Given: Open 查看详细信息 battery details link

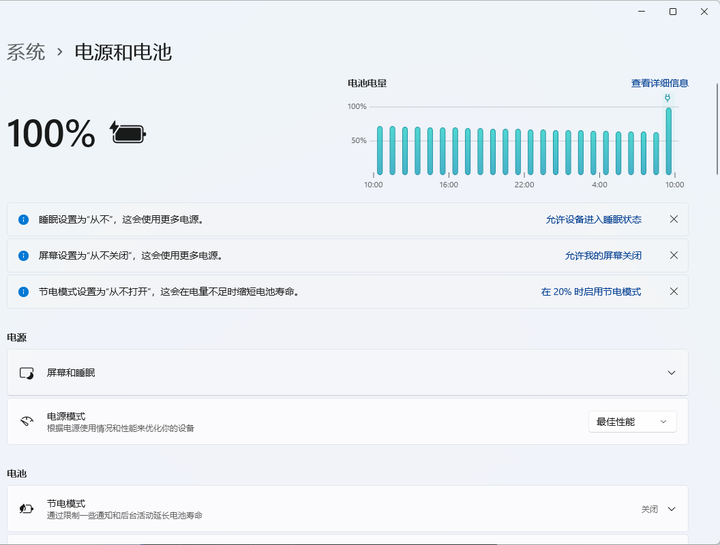Looking at the screenshot, I should click(x=660, y=83).
